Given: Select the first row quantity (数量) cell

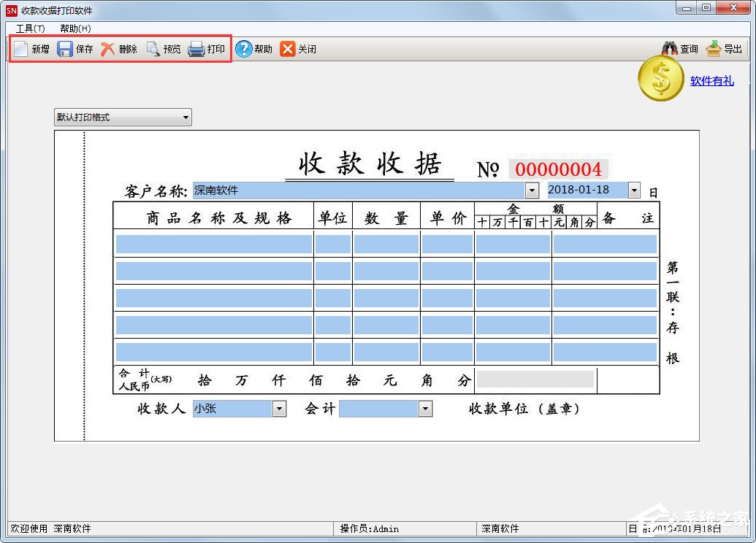Looking at the screenshot, I should click(386, 244).
